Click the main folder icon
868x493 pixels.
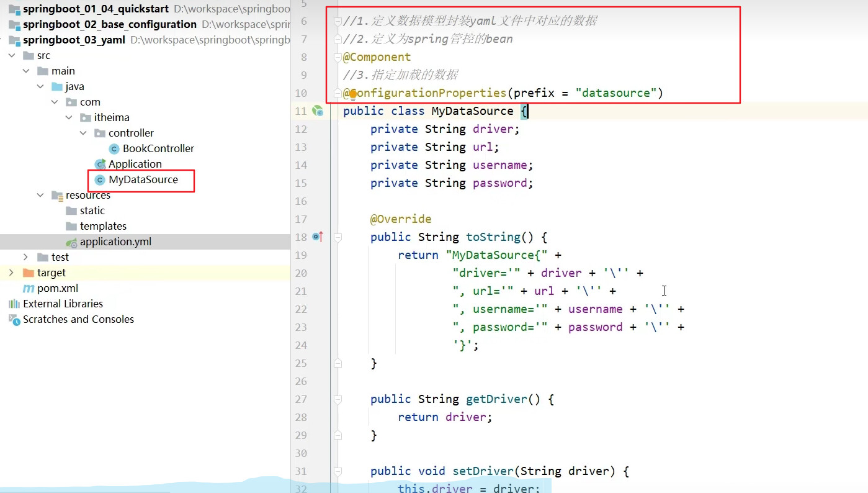43,71
